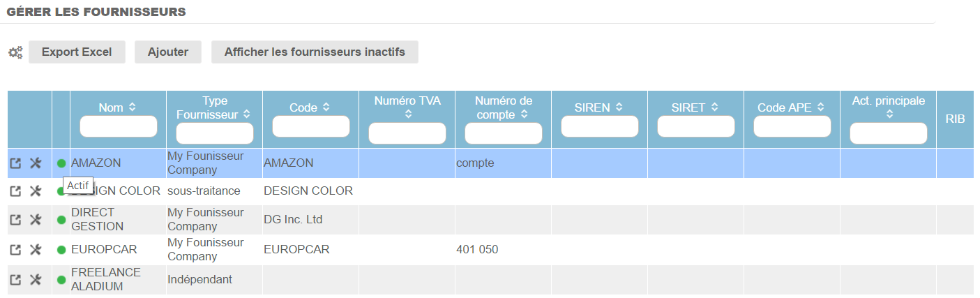Open EUROPCAR supplier external link icon
Image resolution: width=980 pixels, height=298 pixels.
(15, 250)
